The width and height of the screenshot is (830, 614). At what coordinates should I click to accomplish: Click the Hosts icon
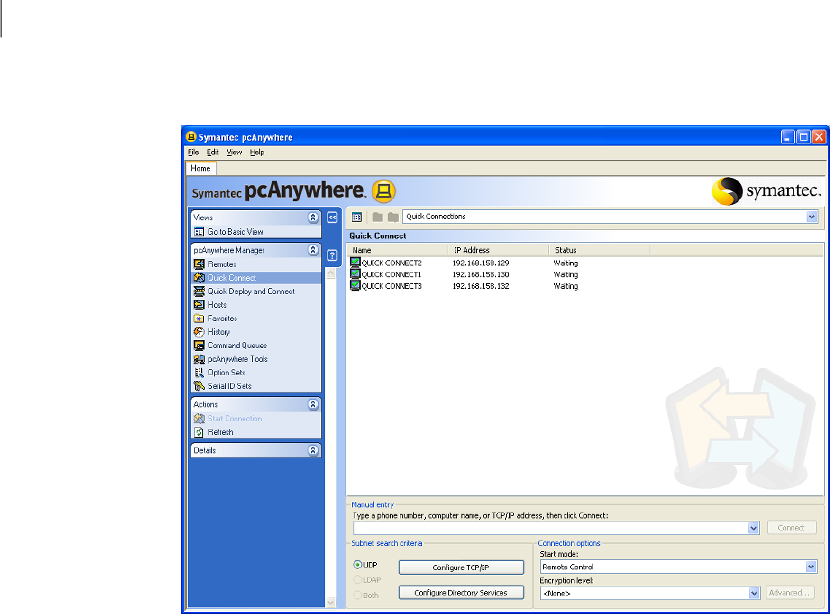click(199, 305)
